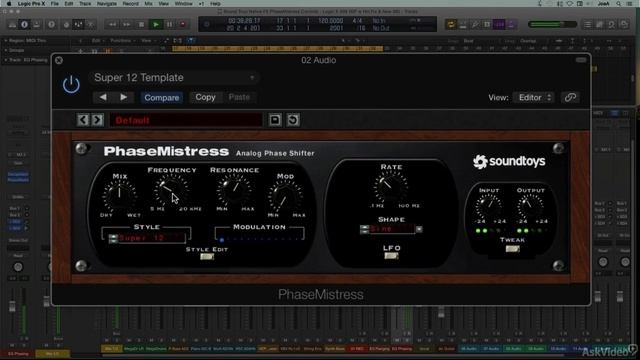Viewport: 640px width, 360px height.
Task: Bypass plugin with the power button
Action: coord(71,84)
